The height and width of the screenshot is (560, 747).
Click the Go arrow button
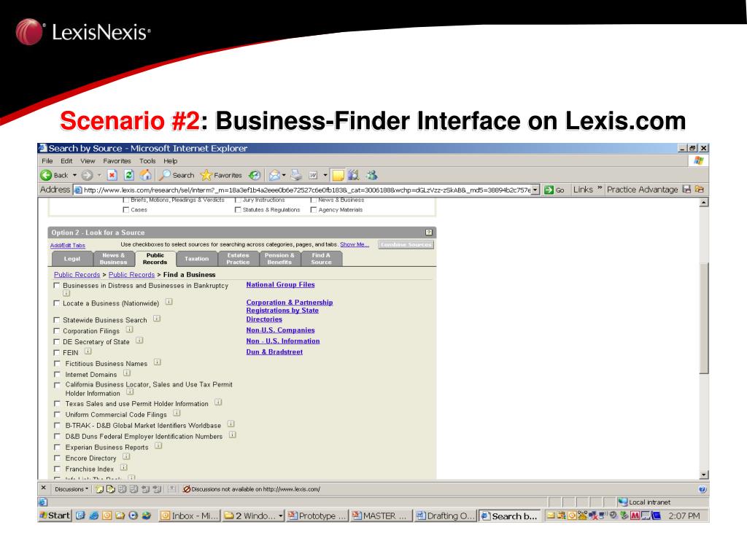(x=554, y=190)
